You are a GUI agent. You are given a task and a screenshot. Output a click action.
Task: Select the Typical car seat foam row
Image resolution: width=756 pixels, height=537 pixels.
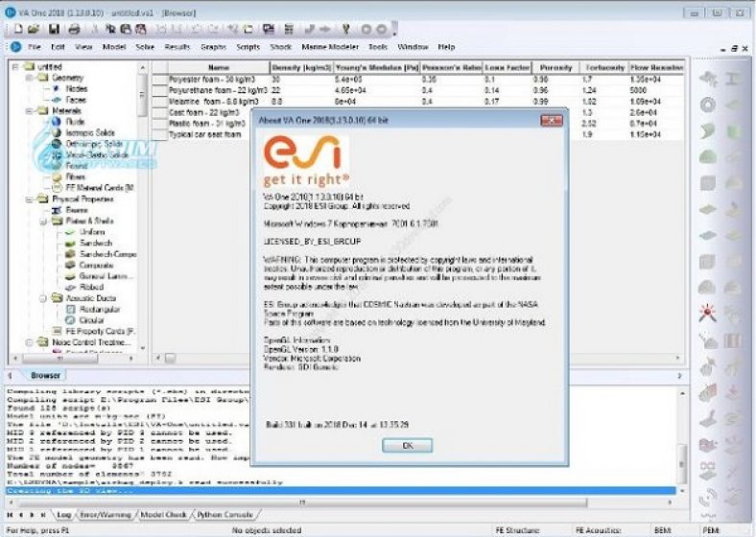[x=204, y=134]
